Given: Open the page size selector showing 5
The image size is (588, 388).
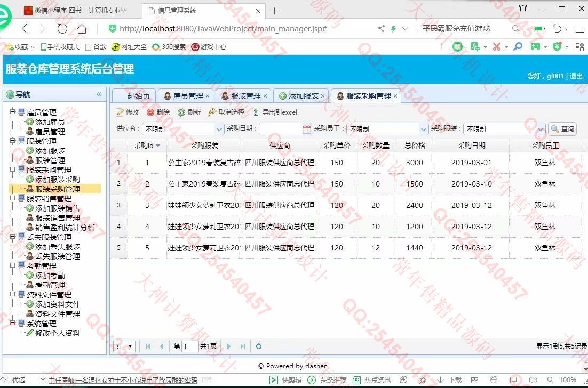Looking at the screenshot, I should click(x=124, y=346).
